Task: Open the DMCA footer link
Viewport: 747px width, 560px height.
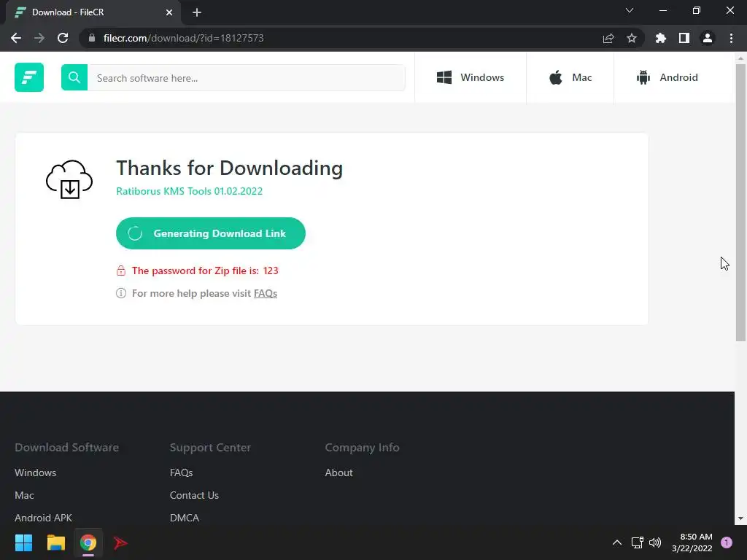Action: coord(185,518)
